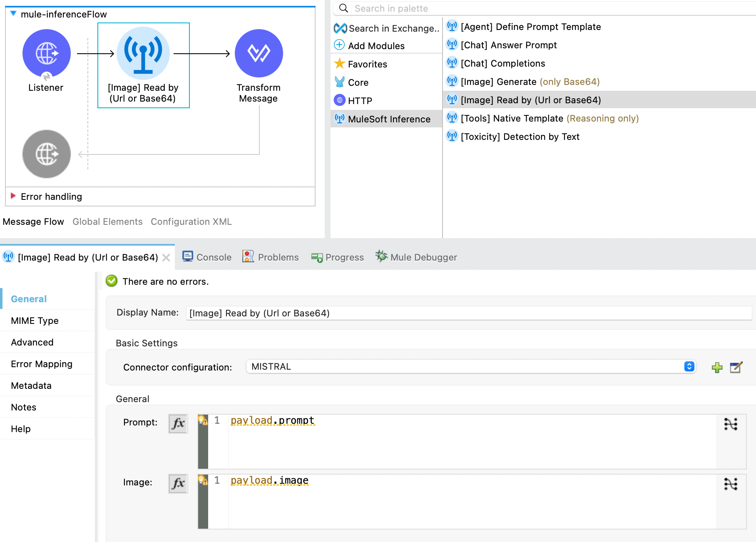Open the Progress tab
Viewport: 756px width, 542px height.
[x=338, y=257]
